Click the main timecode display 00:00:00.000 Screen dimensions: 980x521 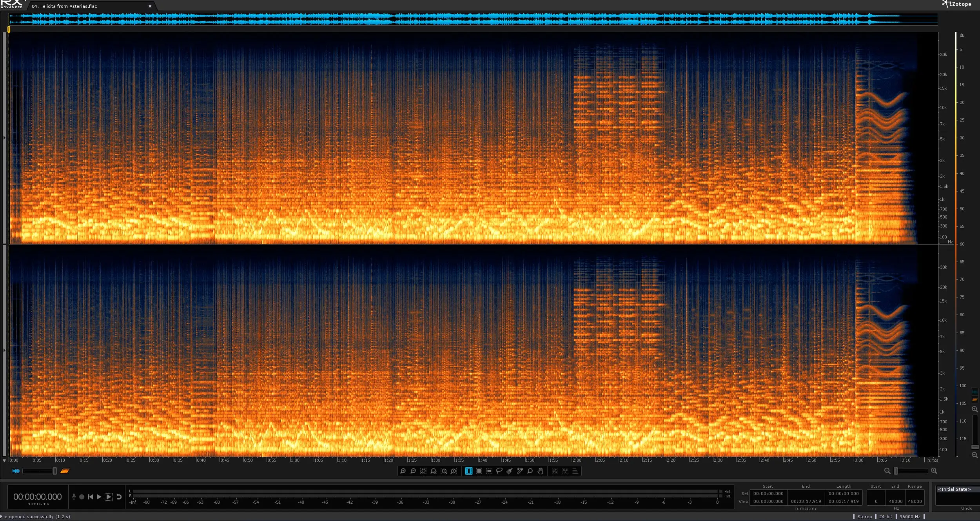[38, 497]
